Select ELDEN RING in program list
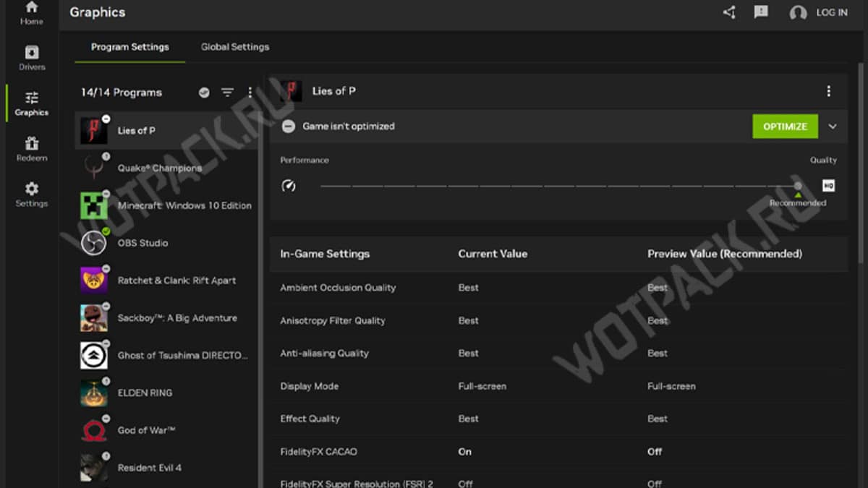Screen dimensions: 868x488 click(166, 393)
